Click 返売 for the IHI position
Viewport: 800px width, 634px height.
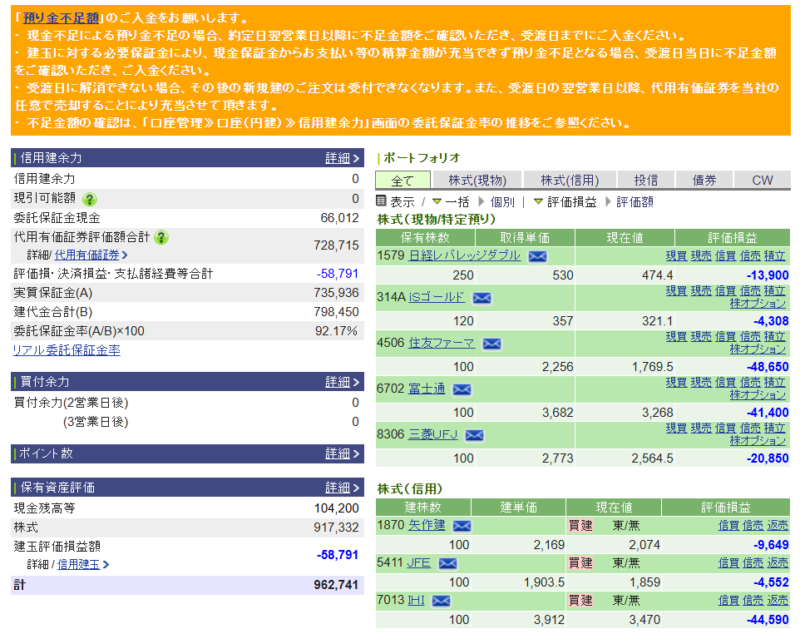pos(777,599)
